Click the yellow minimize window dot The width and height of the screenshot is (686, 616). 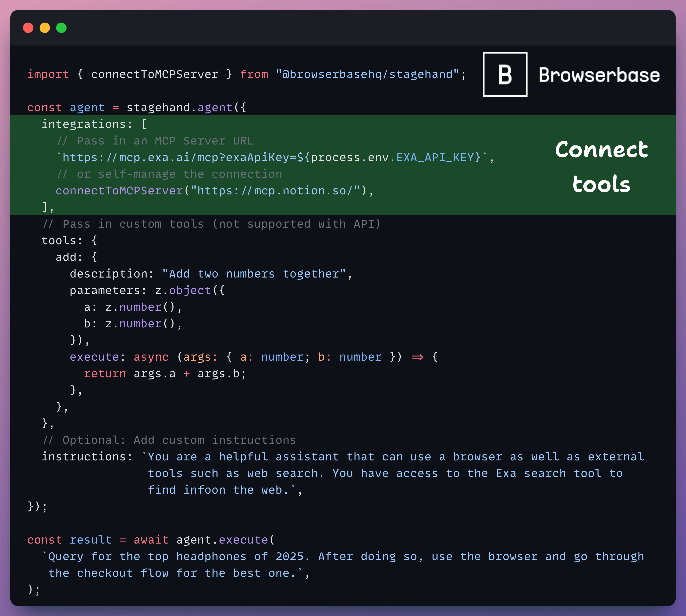(x=45, y=28)
